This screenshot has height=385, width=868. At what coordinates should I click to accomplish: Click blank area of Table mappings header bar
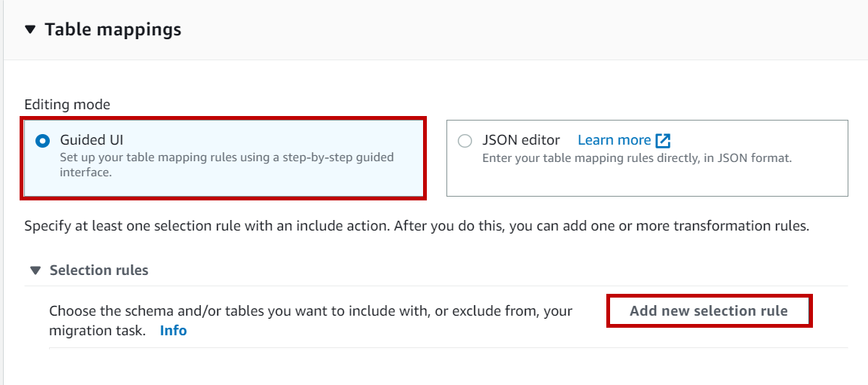pyautogui.click(x=528, y=30)
